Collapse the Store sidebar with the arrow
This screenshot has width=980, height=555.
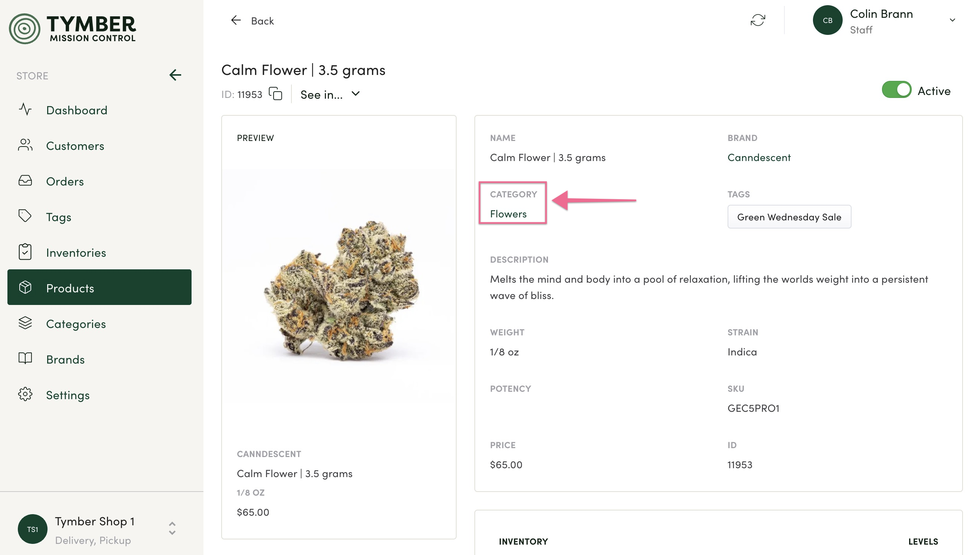click(176, 75)
